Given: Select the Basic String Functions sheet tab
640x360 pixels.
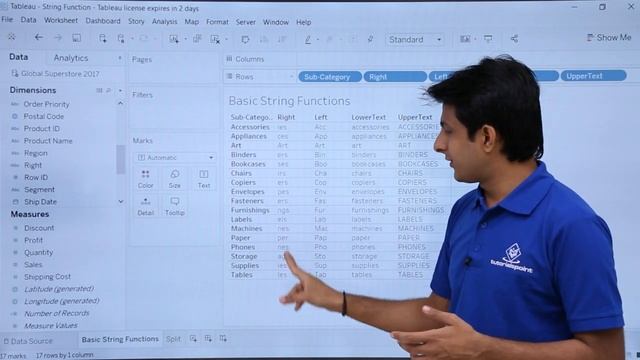Looking at the screenshot, I should 120,339.
